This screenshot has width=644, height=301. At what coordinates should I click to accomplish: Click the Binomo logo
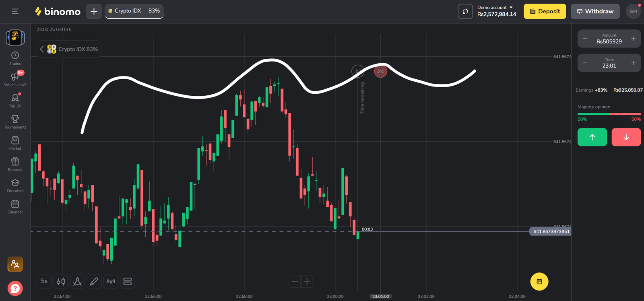click(x=58, y=11)
